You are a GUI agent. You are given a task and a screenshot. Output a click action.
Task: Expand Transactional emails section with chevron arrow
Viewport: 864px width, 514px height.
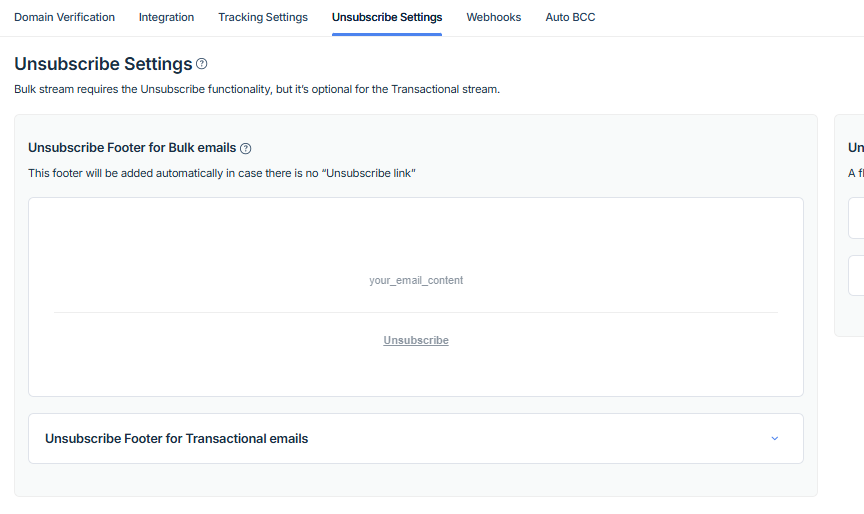pyautogui.click(x=774, y=438)
